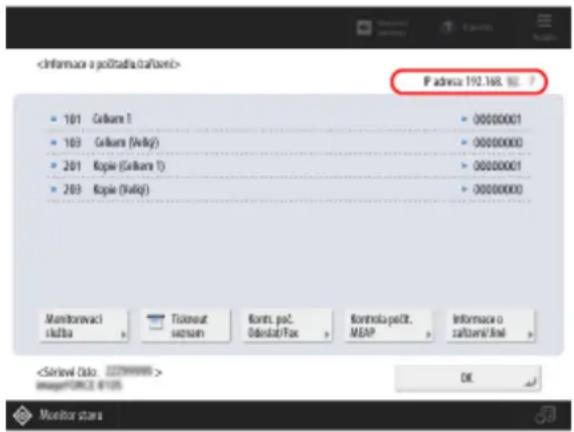
Task: Open Kontrola počít. MEAP button
Action: 389,326
